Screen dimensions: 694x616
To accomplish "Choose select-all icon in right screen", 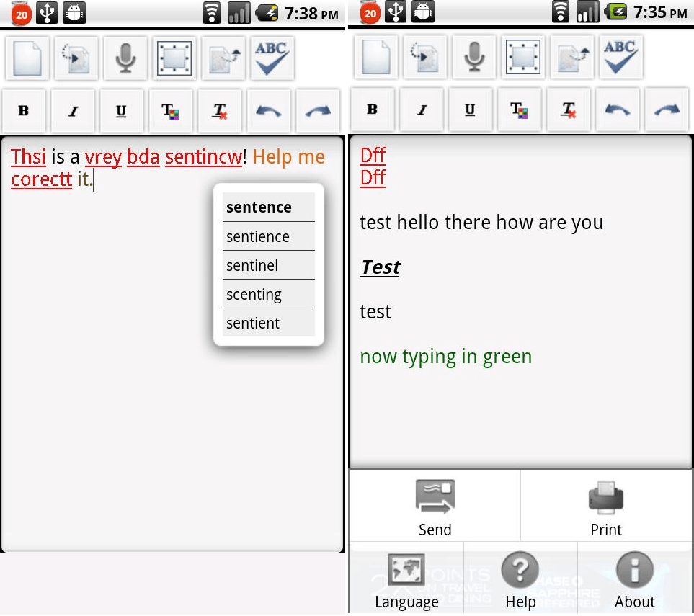I will [523, 57].
